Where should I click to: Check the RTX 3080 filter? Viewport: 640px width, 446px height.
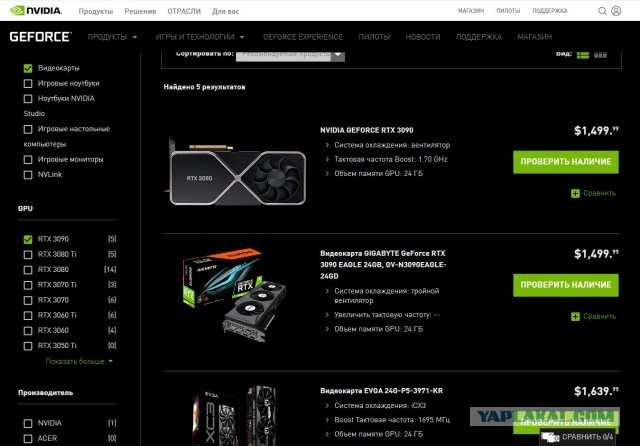coord(28,270)
